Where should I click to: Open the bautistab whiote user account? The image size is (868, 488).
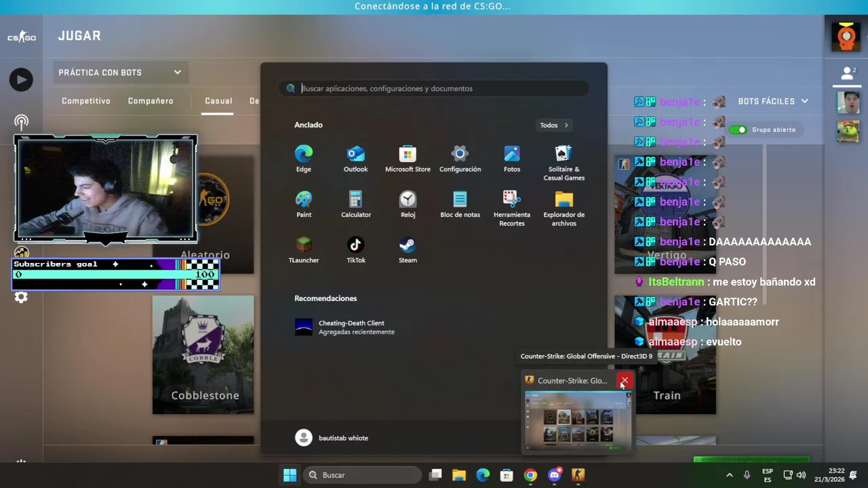332,438
